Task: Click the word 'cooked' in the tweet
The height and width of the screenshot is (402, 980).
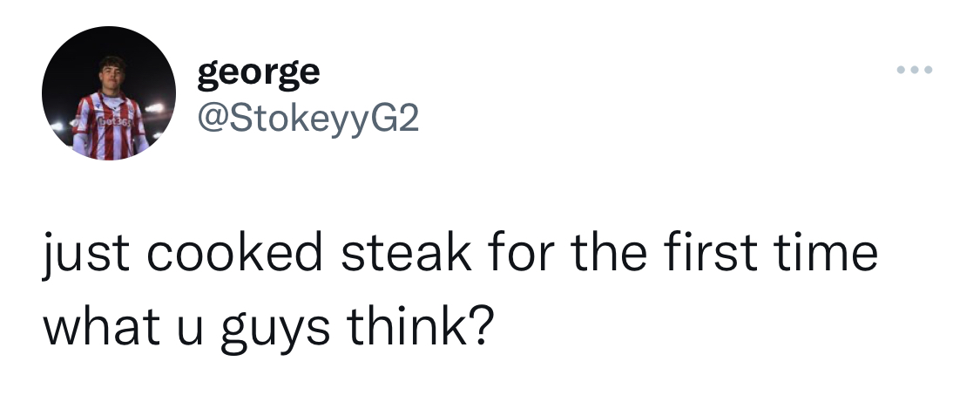Action: (235, 253)
